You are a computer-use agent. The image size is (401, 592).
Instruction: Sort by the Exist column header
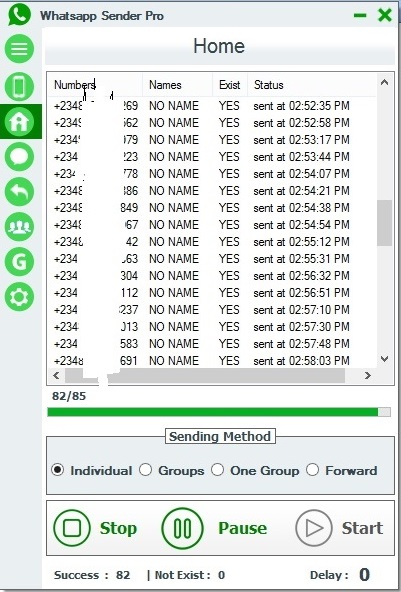[230, 85]
